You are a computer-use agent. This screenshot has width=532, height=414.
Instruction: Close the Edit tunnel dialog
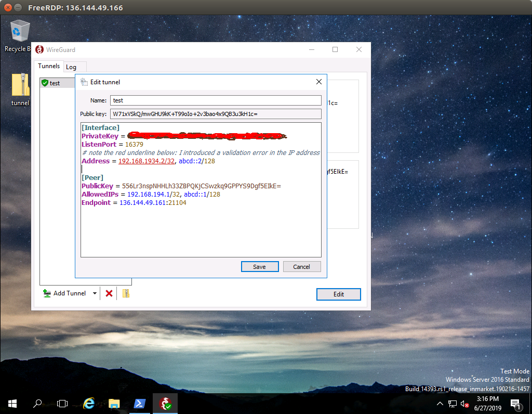point(319,82)
